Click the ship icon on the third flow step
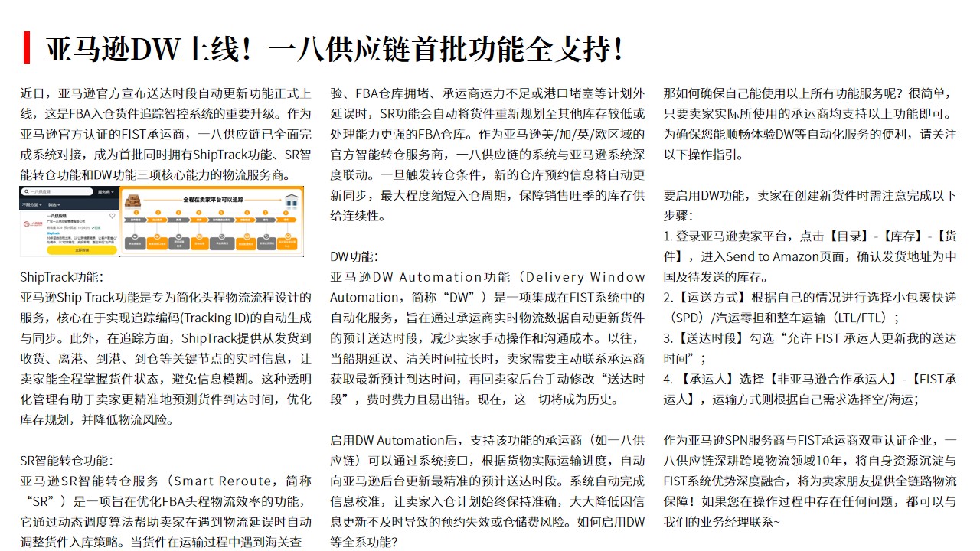 coord(178,236)
